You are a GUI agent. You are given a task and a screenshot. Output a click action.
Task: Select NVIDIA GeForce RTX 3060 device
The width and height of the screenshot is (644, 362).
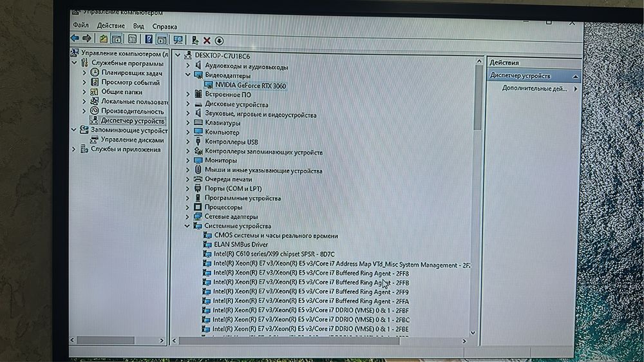tap(250, 86)
